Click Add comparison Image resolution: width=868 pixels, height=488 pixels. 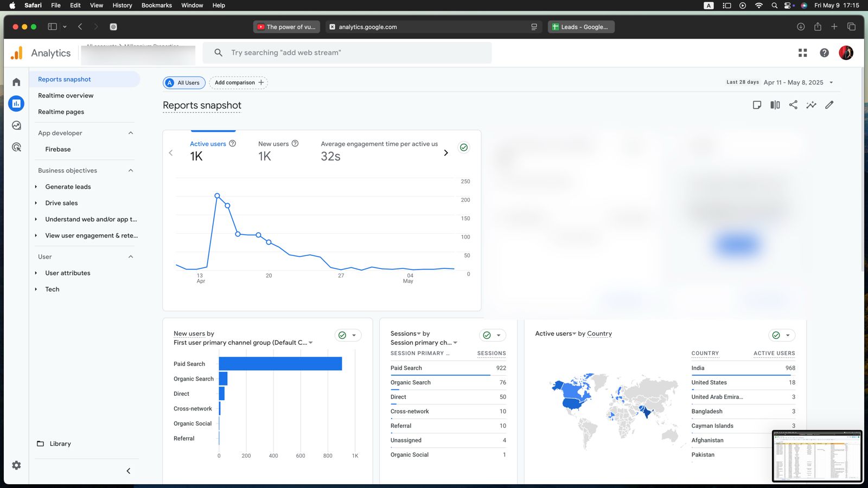(239, 82)
